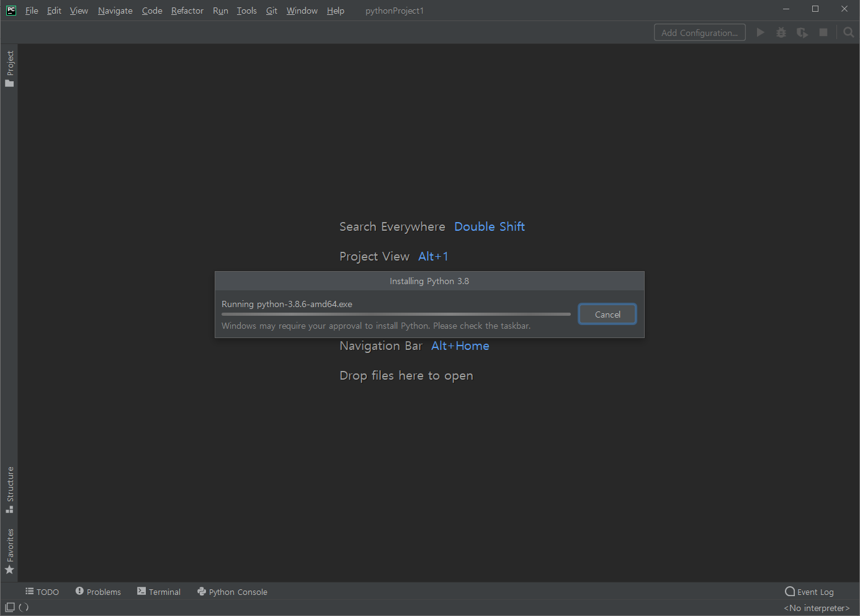The height and width of the screenshot is (616, 860).
Task: Open the Refactor menu
Action: click(x=187, y=11)
